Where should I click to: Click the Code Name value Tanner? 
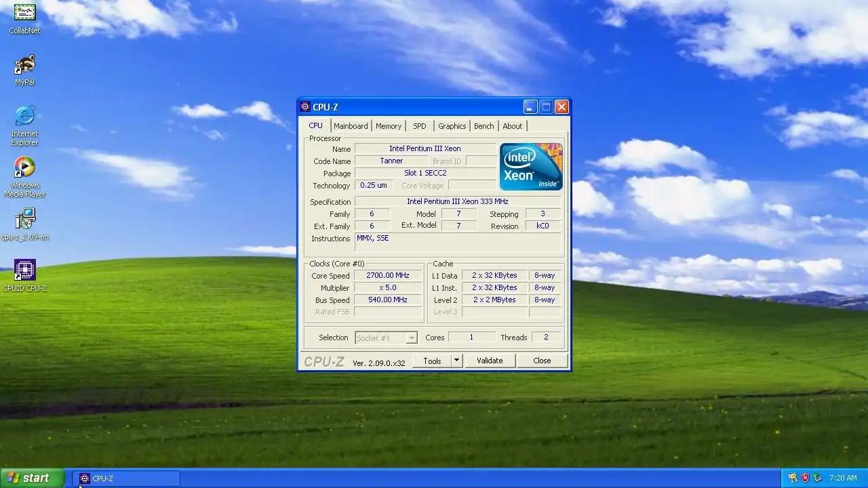[391, 161]
